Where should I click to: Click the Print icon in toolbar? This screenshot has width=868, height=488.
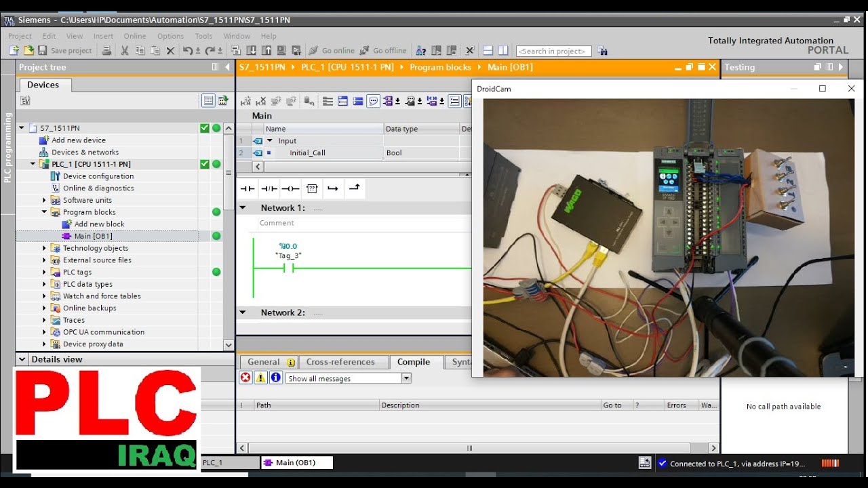pyautogui.click(x=106, y=51)
